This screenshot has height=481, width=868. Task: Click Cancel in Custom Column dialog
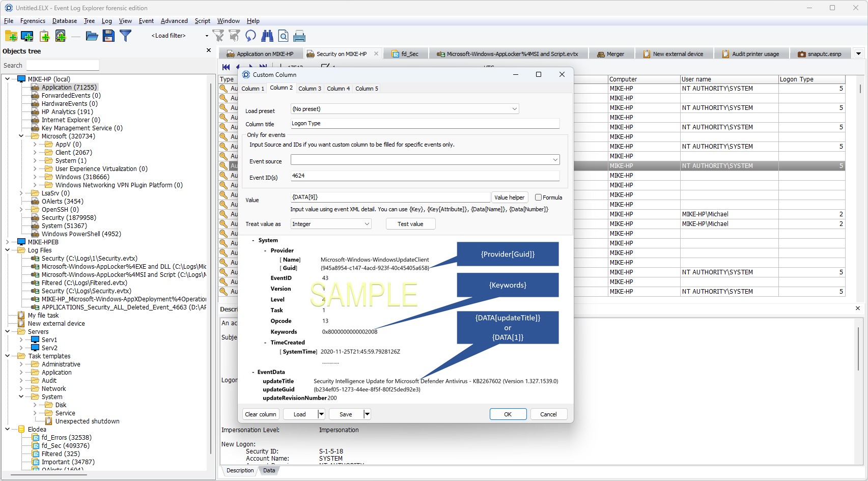pyautogui.click(x=548, y=414)
